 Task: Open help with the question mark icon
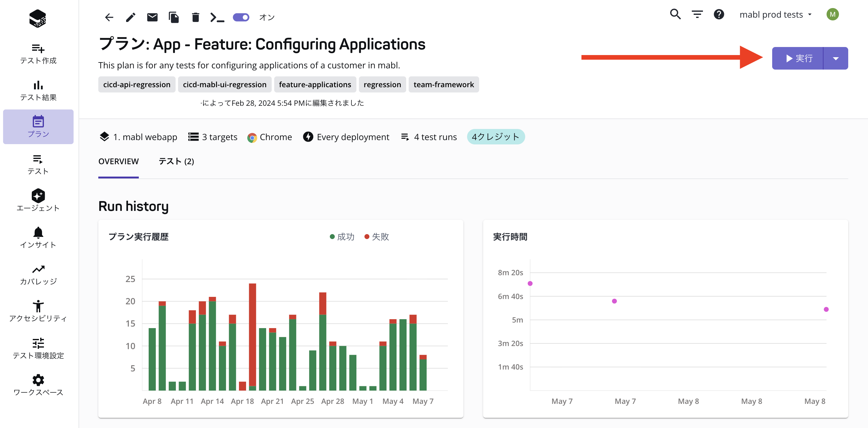719,14
